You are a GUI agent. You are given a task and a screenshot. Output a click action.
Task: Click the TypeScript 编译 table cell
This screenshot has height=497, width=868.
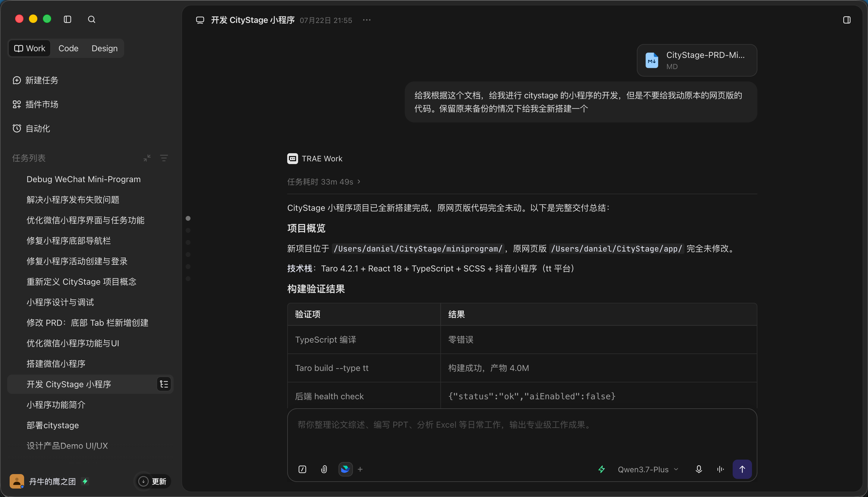click(364, 340)
